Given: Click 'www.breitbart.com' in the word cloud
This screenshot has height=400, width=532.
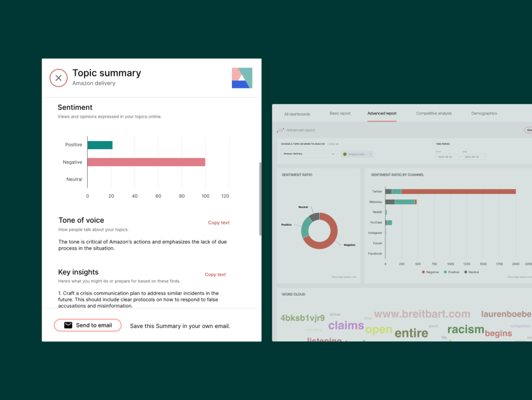Looking at the screenshot, I should click(422, 314).
